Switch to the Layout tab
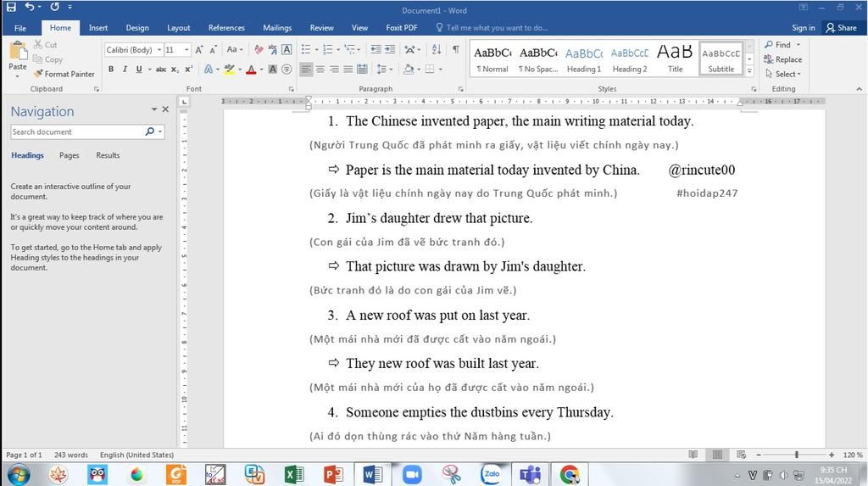This screenshot has height=486, width=868. (x=179, y=28)
